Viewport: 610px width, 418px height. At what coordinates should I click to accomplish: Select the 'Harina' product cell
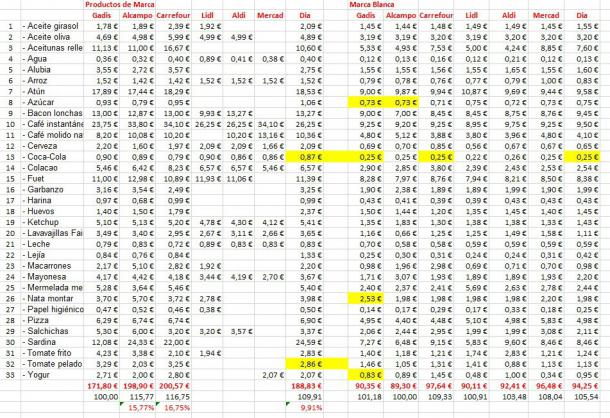52,200
